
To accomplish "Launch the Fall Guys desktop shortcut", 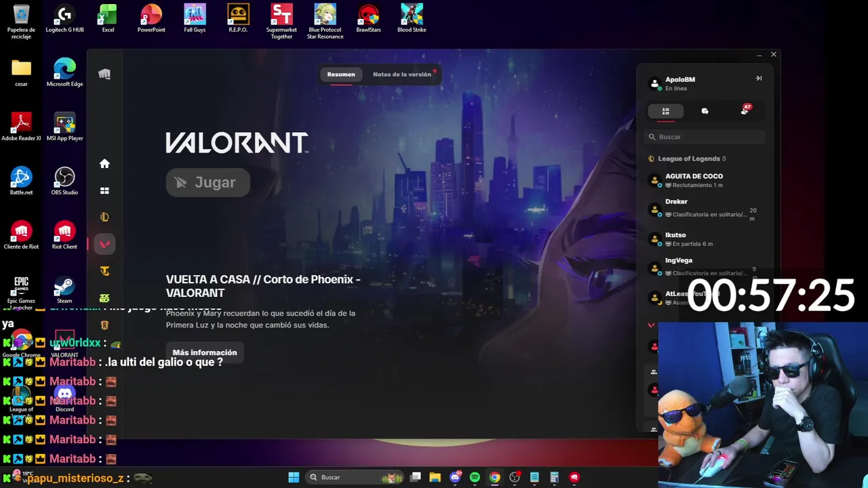I will tap(195, 19).
